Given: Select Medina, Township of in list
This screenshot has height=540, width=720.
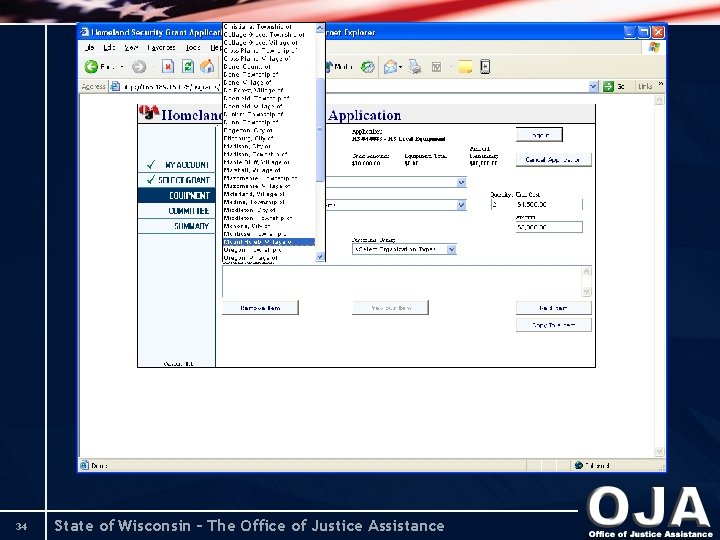Looking at the screenshot, I should (x=269, y=202).
